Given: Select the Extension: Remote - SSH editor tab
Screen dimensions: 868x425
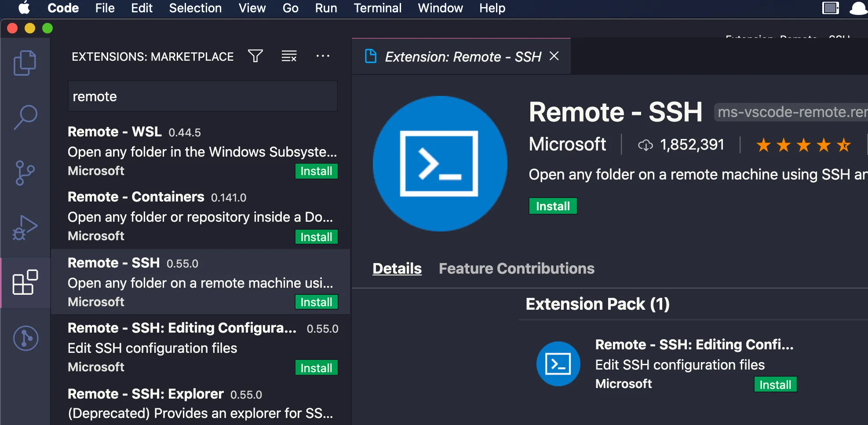Looking at the screenshot, I should [461, 56].
